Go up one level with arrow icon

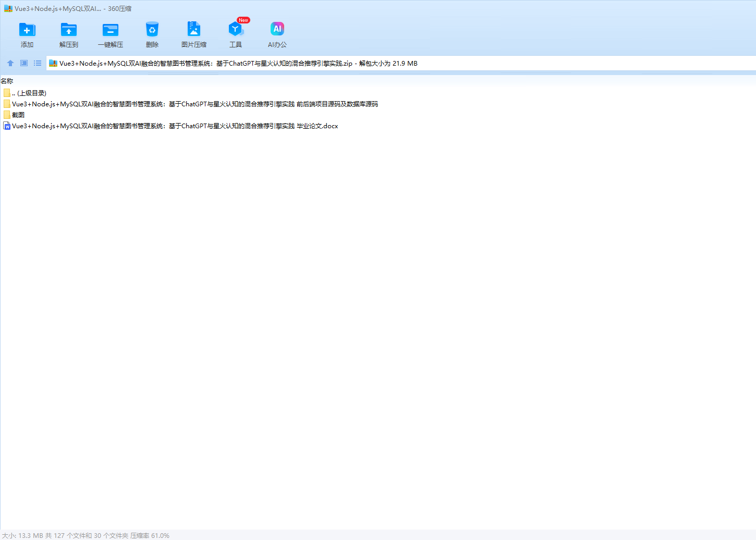10,63
